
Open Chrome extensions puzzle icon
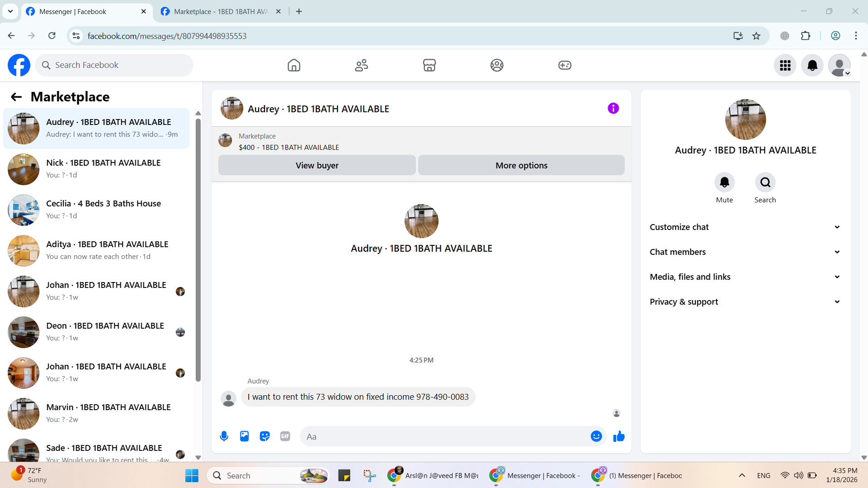pos(805,36)
